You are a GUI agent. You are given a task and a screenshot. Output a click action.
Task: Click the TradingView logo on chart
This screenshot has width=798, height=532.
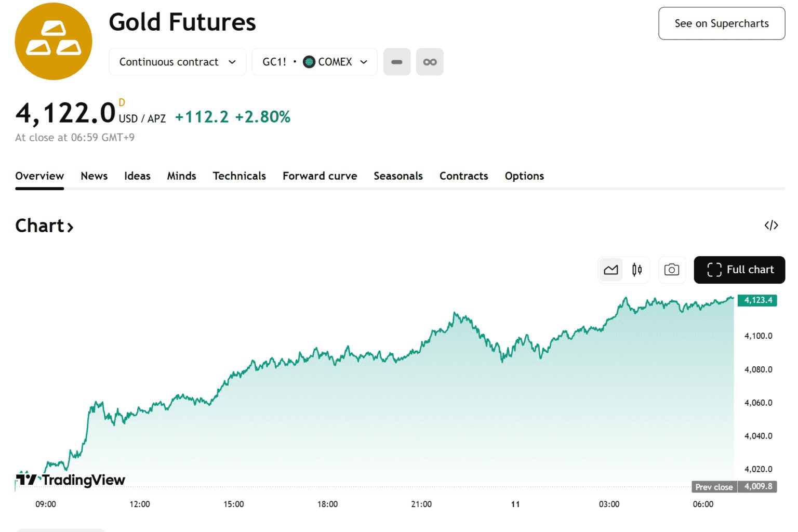[x=71, y=479]
